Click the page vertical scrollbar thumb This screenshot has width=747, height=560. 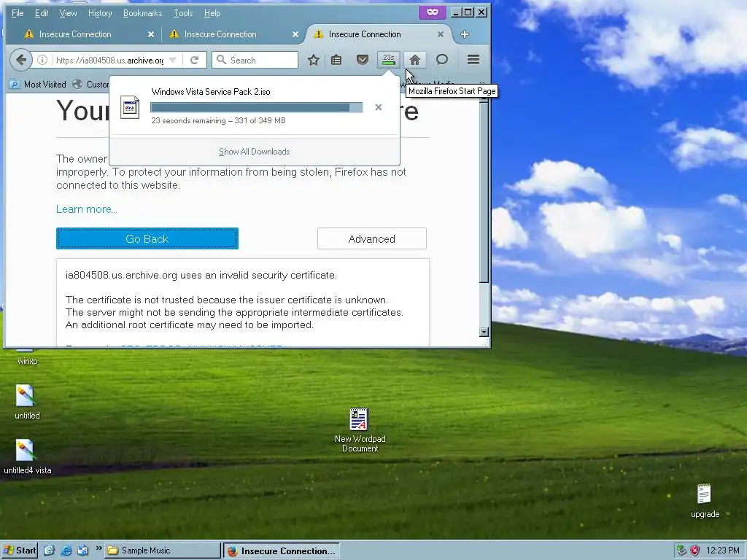[x=484, y=192]
